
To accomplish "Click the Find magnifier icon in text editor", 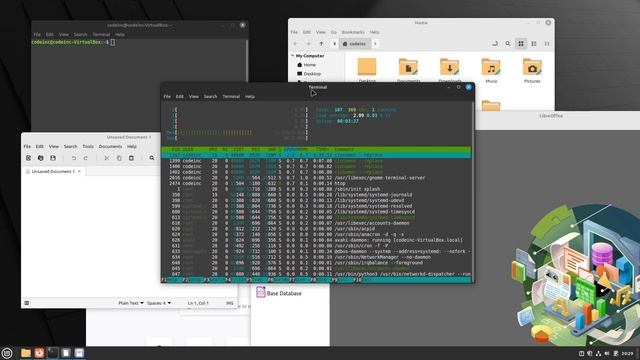I will click(152, 158).
